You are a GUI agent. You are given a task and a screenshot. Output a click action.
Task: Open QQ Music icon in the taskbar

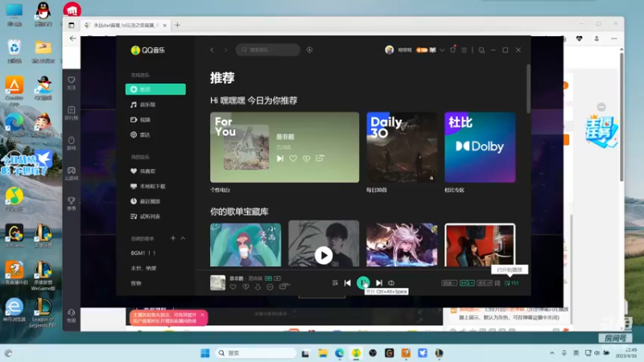pos(356,353)
